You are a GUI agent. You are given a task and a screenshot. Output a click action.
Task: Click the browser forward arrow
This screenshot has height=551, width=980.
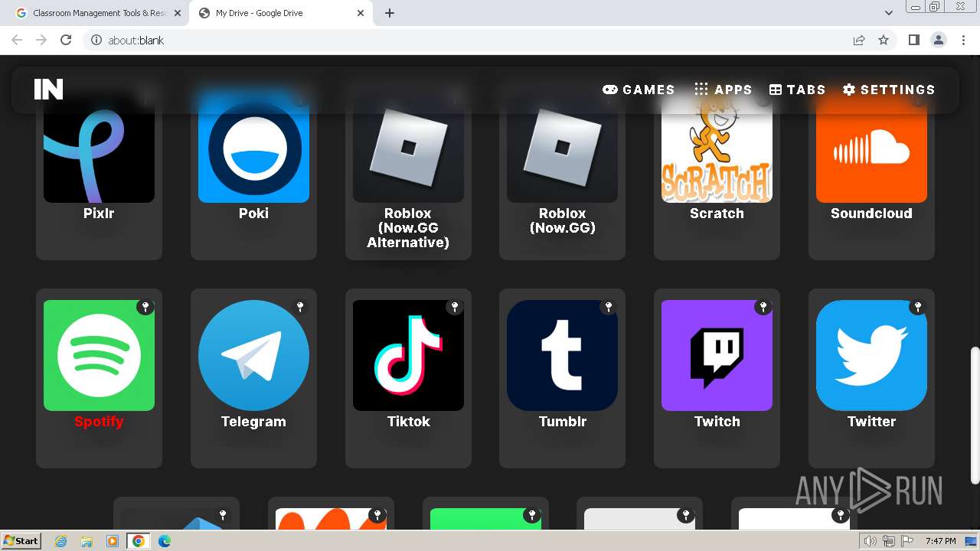tap(41, 40)
